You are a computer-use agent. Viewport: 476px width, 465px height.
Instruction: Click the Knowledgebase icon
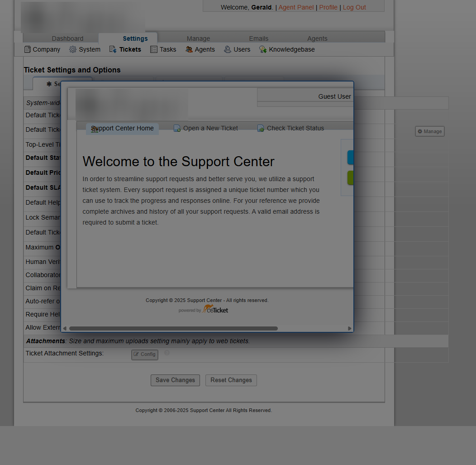(263, 49)
